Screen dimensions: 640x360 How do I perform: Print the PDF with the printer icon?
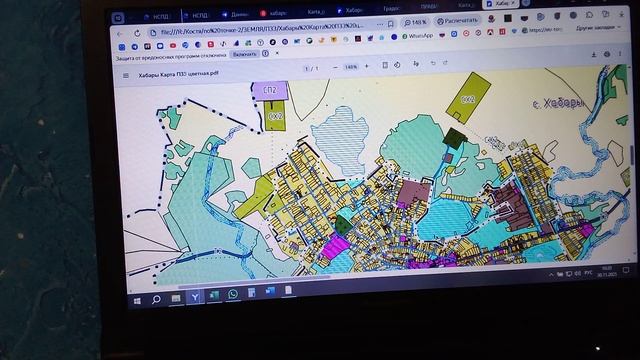tap(607, 54)
